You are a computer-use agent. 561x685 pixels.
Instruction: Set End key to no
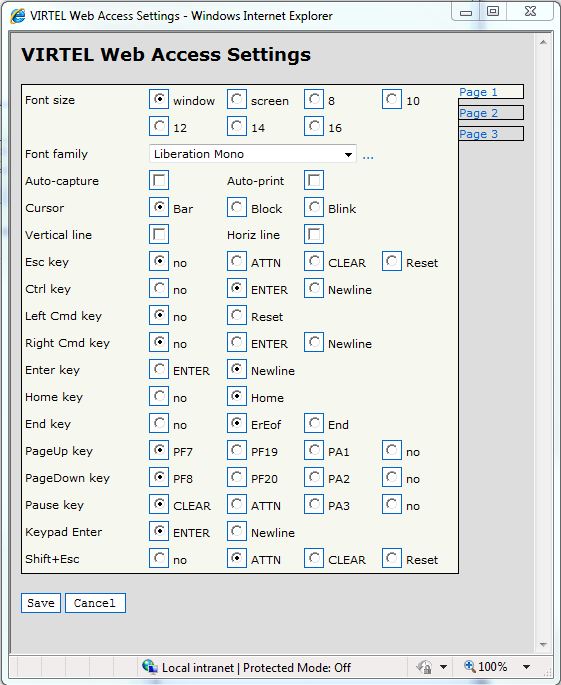pyautogui.click(x=159, y=423)
